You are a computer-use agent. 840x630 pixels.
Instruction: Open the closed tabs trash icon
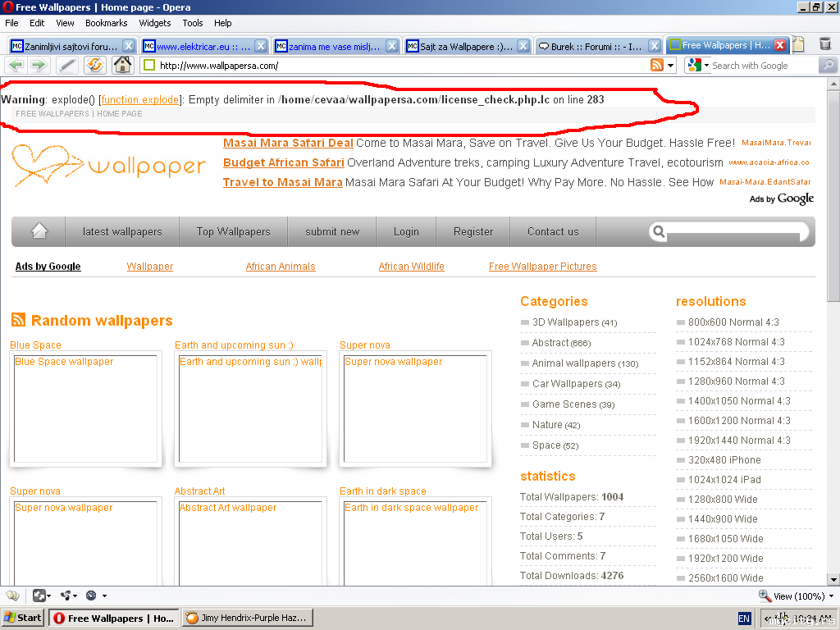point(825,44)
